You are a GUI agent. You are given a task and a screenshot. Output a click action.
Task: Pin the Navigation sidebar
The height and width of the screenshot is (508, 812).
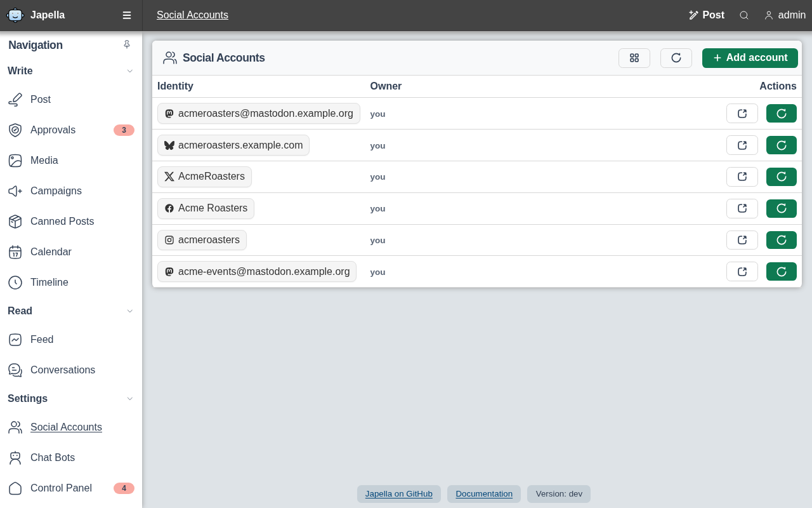point(127,44)
